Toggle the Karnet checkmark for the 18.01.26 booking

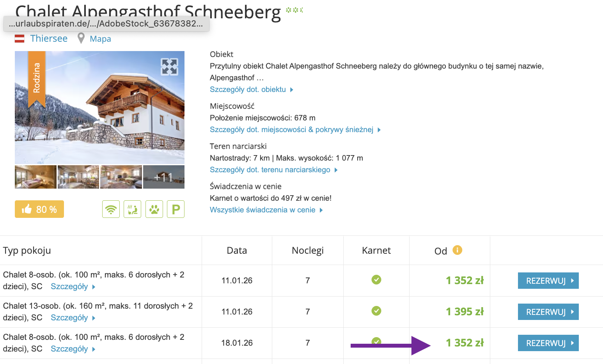376,342
